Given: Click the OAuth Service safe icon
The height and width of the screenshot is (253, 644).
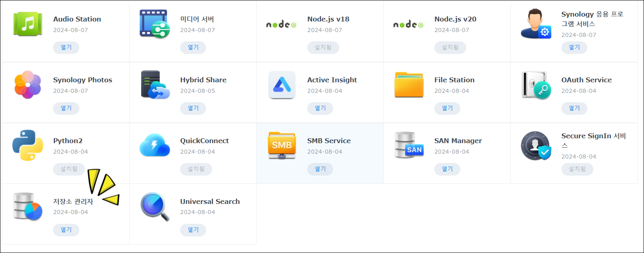Looking at the screenshot, I should tap(536, 85).
